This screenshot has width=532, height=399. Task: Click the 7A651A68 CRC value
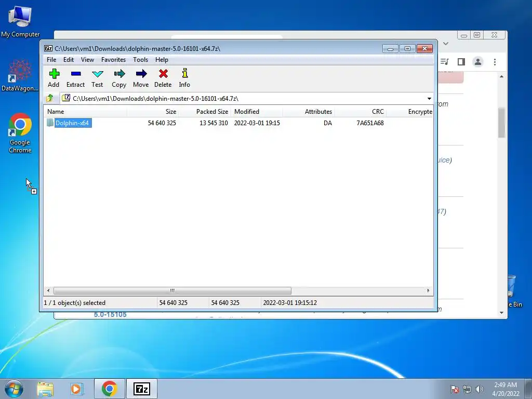pos(370,123)
